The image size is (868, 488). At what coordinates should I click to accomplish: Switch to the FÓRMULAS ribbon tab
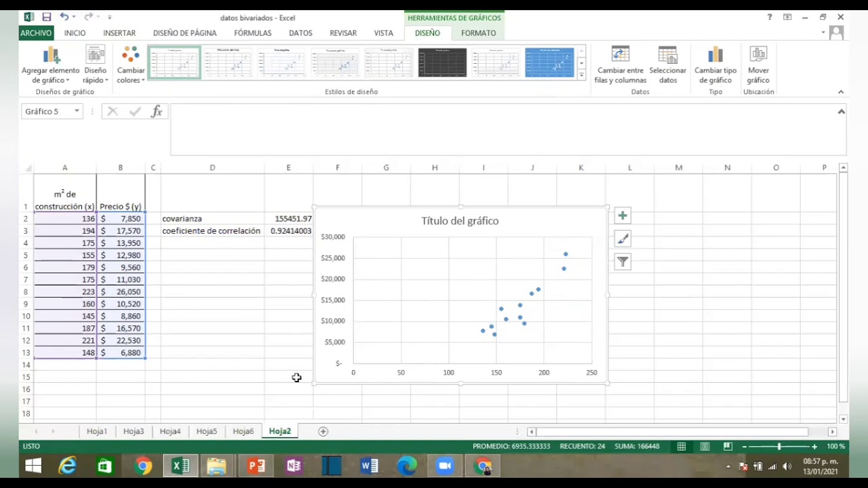(253, 33)
